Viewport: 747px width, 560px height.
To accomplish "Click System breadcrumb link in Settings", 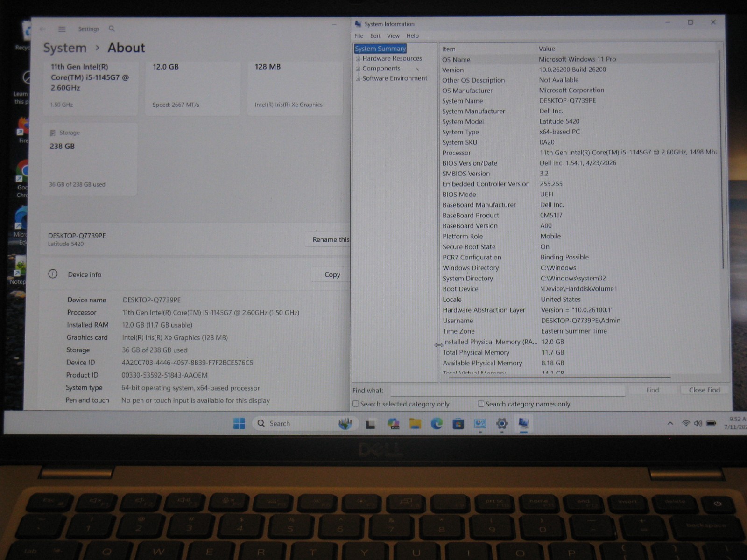I will [65, 48].
